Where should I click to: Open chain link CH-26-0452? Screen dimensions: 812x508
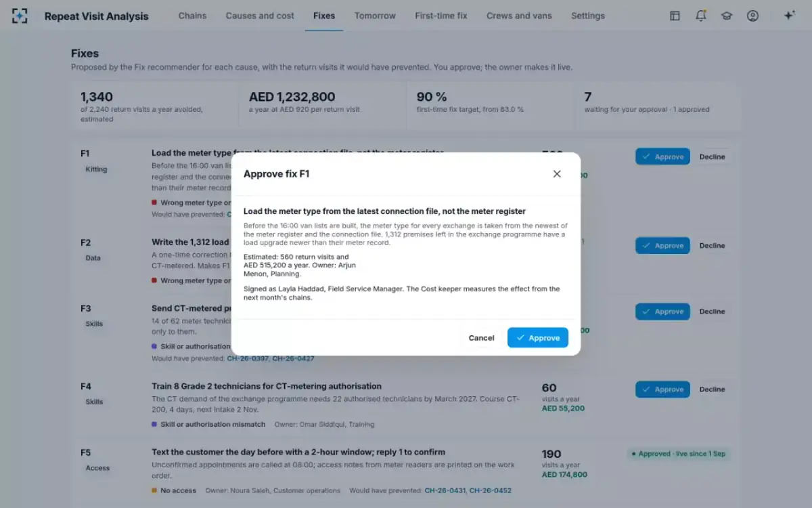click(x=491, y=490)
